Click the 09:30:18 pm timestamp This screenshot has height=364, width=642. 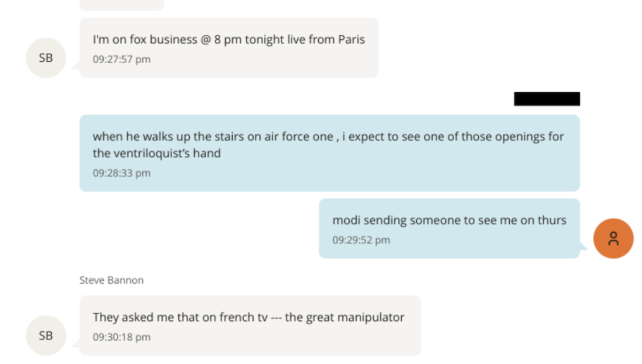(x=121, y=337)
